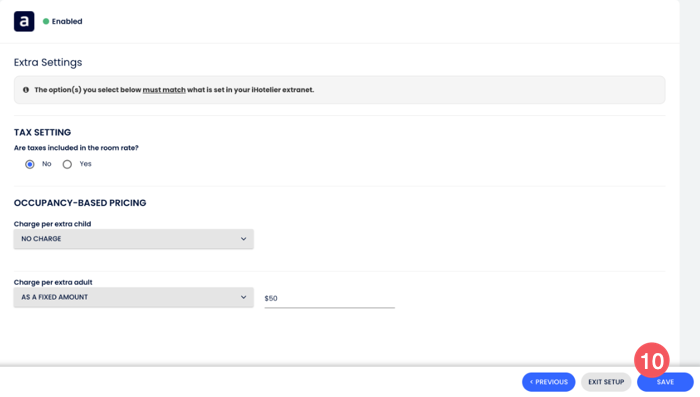Open the Charge per extra child dropdown
The height and width of the screenshot is (397, 700).
pos(133,239)
